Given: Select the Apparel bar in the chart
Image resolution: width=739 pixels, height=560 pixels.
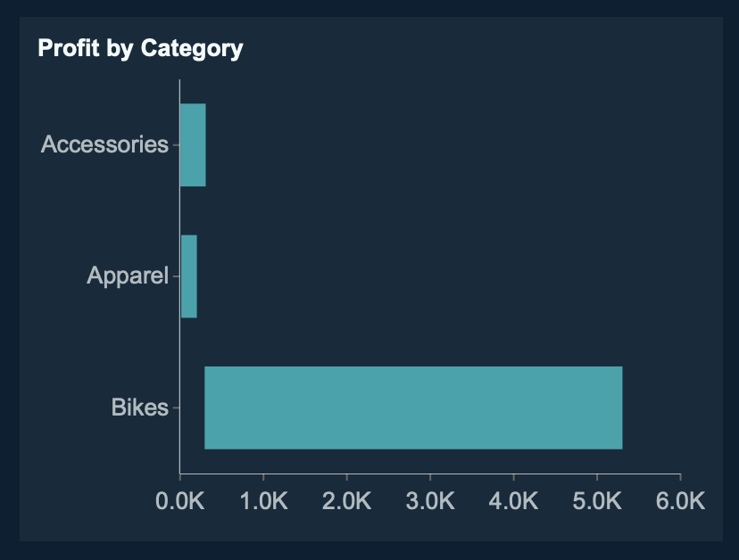Looking at the screenshot, I should (x=189, y=276).
